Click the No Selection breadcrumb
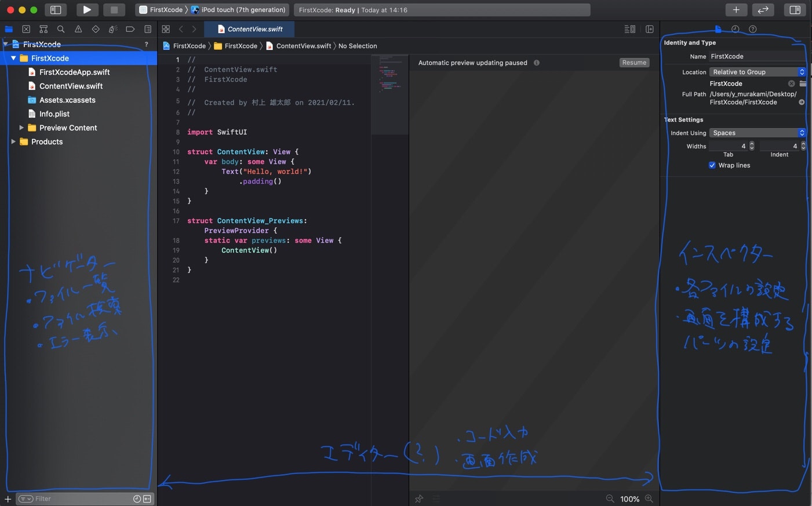This screenshot has width=812, height=506. 358,46
